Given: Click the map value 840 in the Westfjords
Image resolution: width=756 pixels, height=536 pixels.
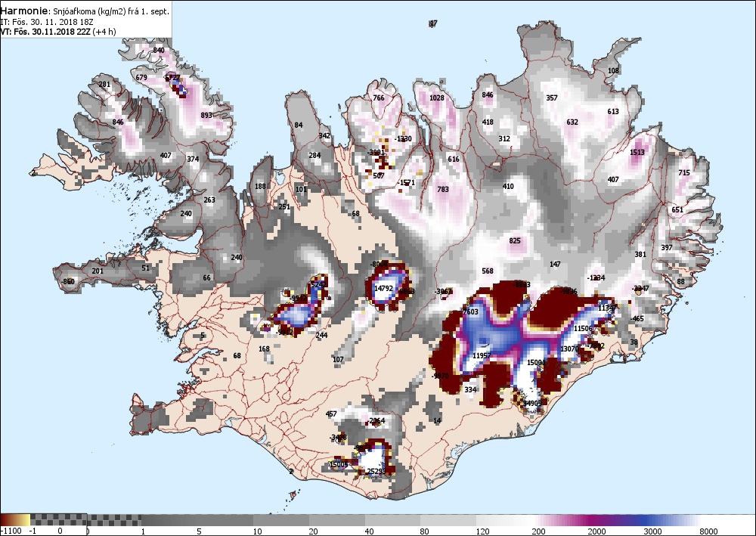Looking at the screenshot, I should tap(159, 50).
